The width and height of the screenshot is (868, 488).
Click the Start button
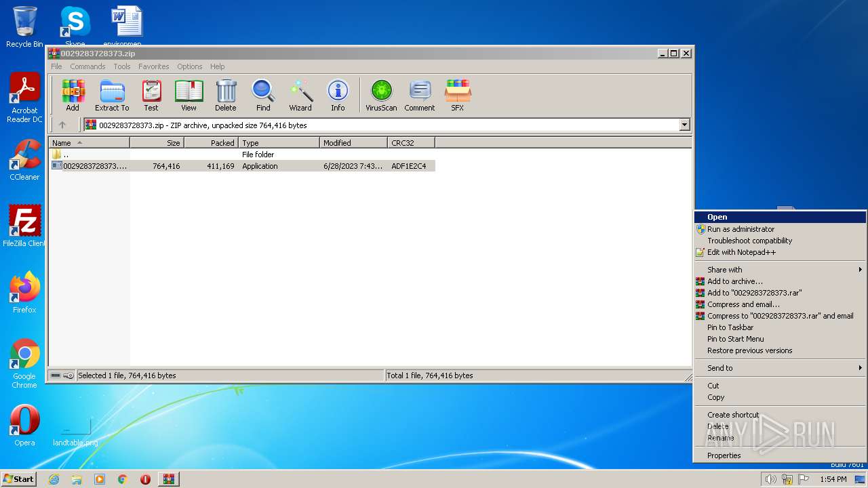(18, 479)
